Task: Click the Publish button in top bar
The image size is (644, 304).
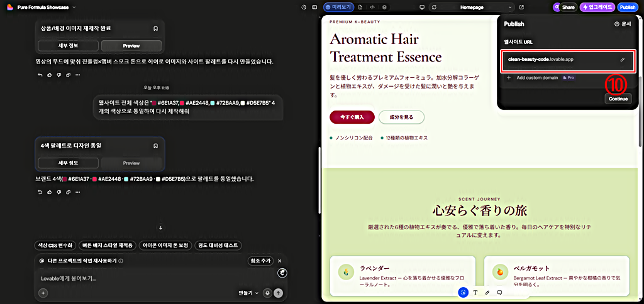Action: (627, 8)
